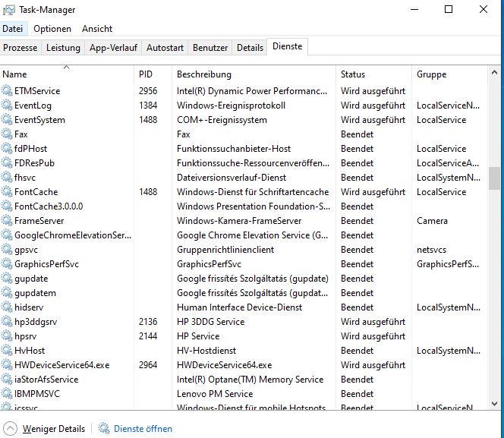The image size is (504, 438).
Task: Sort services by PID column header
Action: [153, 74]
